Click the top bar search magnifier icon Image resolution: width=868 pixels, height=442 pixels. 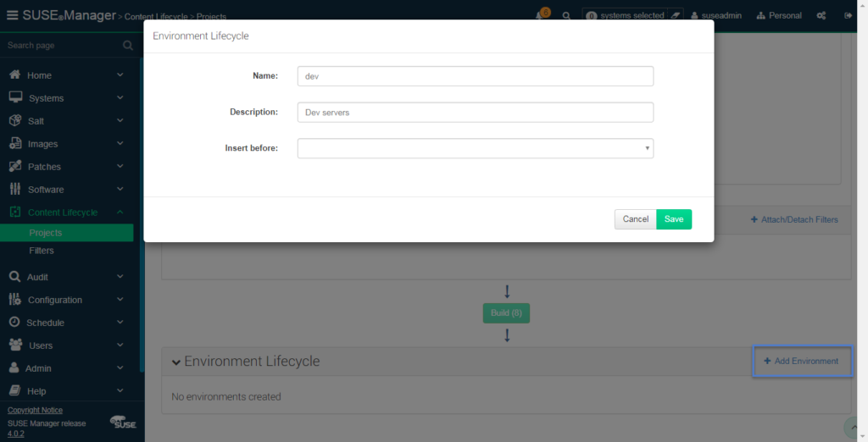[x=566, y=16]
